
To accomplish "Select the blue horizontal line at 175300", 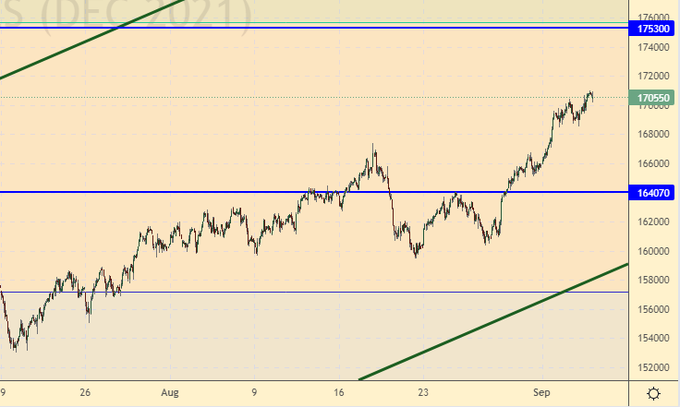I will pos(300,28).
